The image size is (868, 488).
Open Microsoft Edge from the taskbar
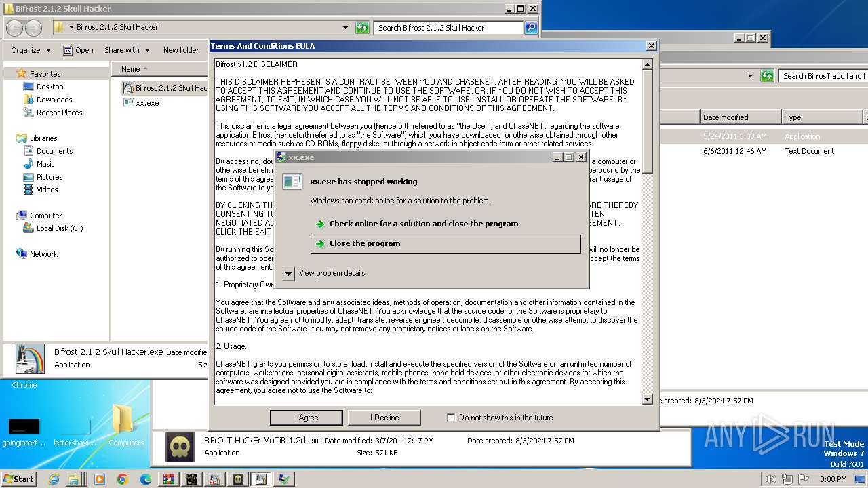click(146, 479)
